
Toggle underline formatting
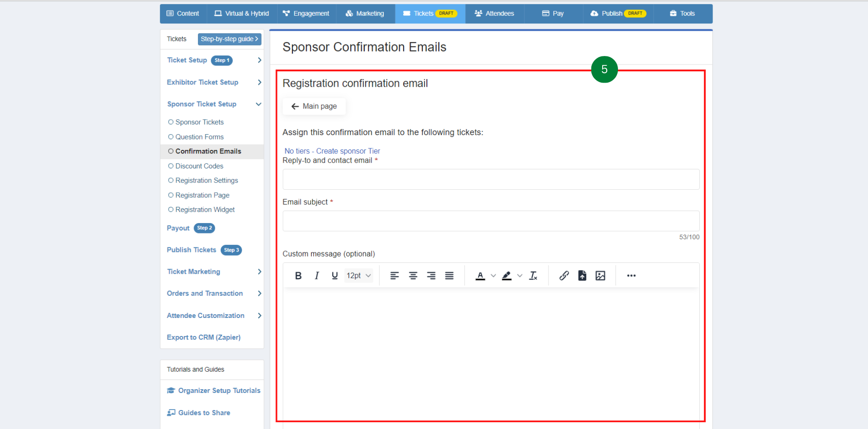(335, 275)
